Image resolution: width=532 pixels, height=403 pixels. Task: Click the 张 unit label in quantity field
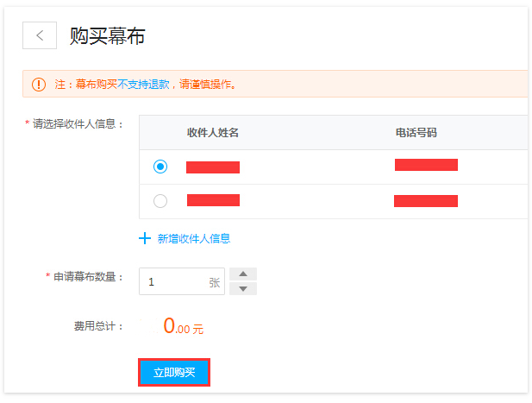tap(215, 282)
